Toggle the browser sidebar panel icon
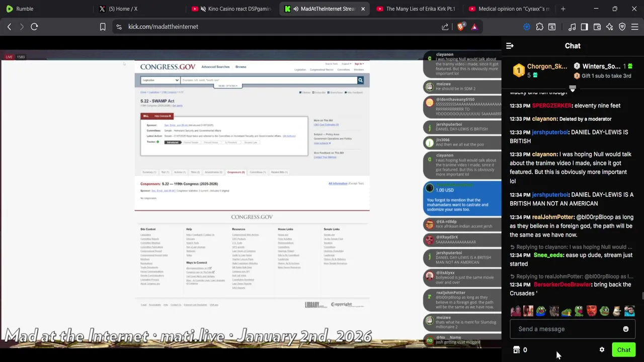Image resolution: width=644 pixels, height=362 pixels. coord(584,27)
